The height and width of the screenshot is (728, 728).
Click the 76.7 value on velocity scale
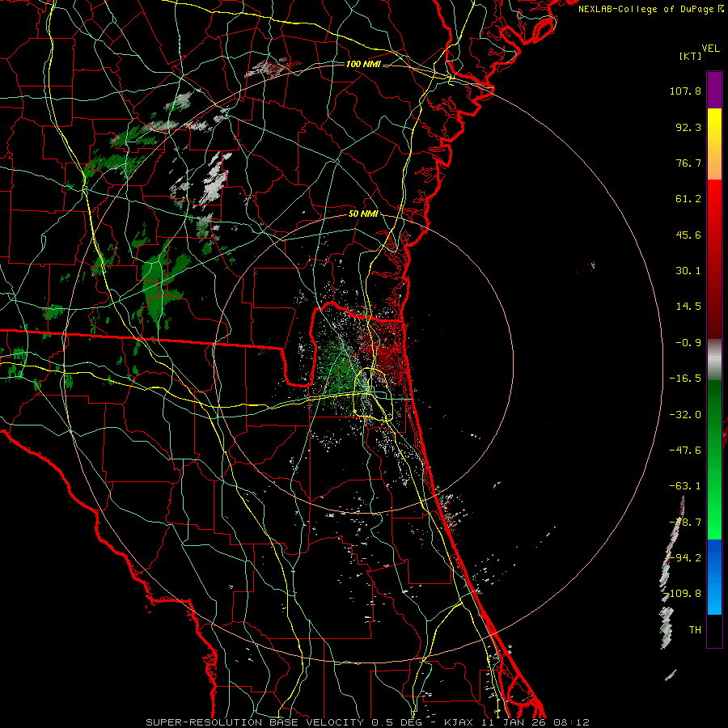tap(688, 163)
